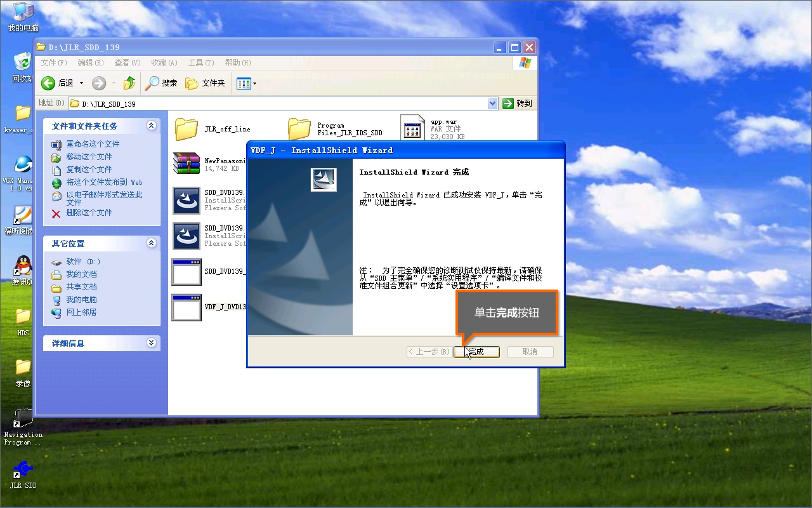Click 复制这个文件 link
This screenshot has width=812, height=508.
89,170
